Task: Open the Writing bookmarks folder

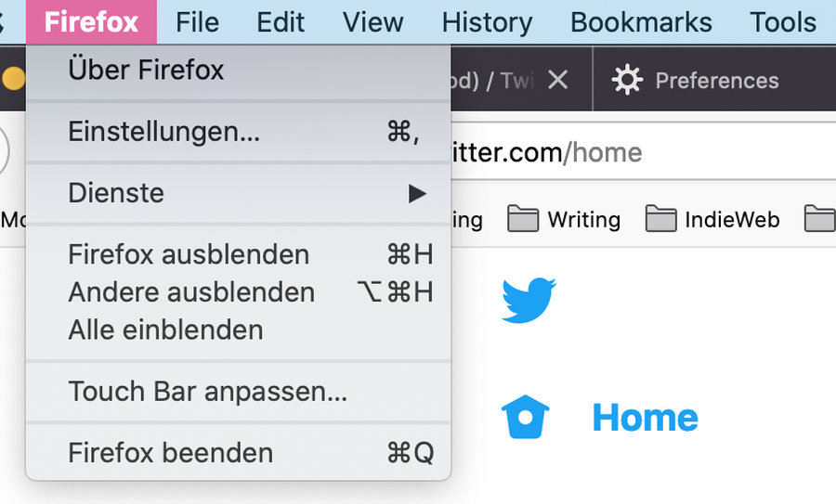Action: [x=564, y=219]
